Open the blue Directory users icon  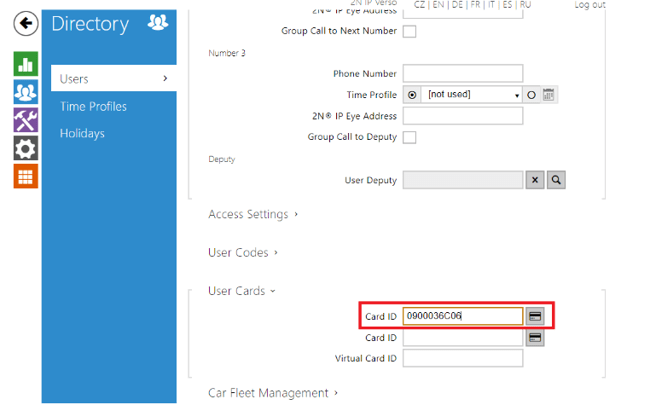(26, 92)
